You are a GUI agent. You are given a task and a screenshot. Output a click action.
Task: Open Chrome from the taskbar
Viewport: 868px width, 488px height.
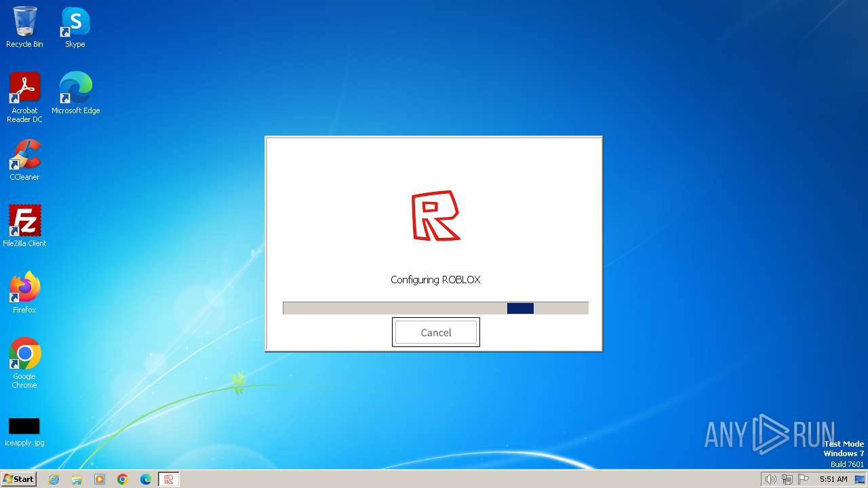pos(123,479)
